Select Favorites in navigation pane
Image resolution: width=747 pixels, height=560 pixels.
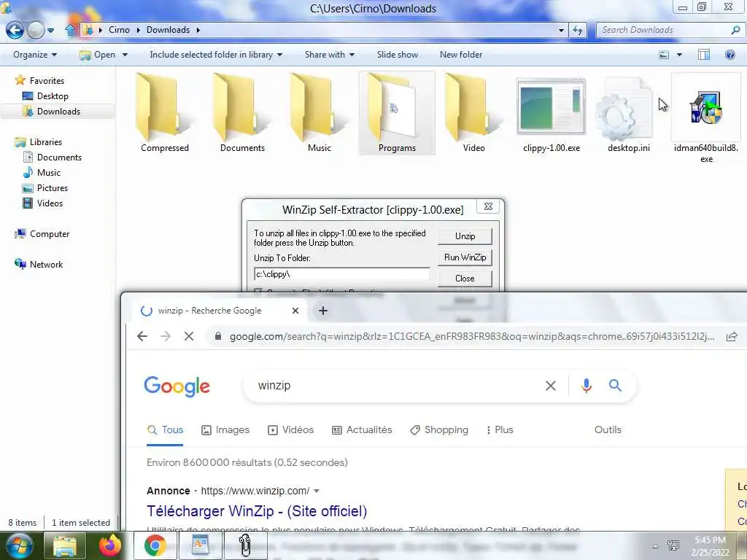point(47,80)
